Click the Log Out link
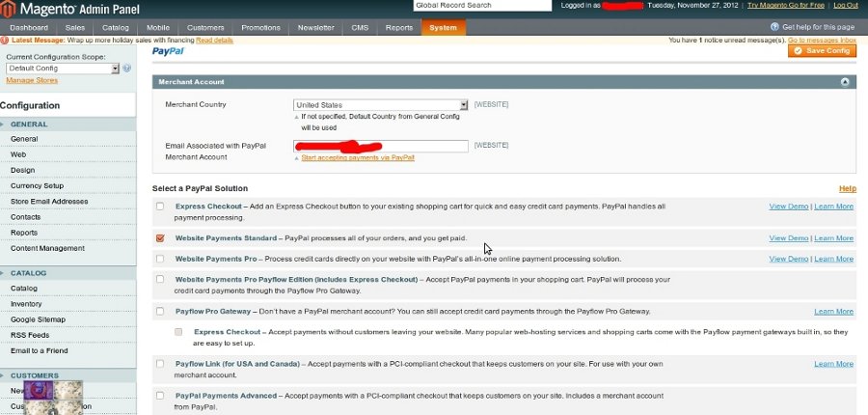 pos(846,5)
